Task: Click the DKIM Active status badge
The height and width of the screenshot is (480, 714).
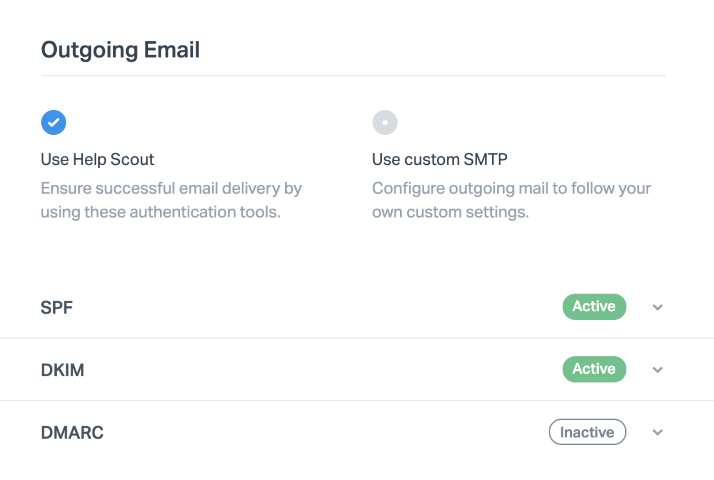Action: [x=594, y=370]
